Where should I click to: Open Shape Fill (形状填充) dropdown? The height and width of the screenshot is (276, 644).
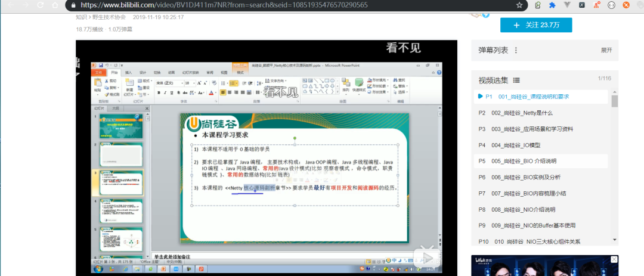[x=378, y=80]
